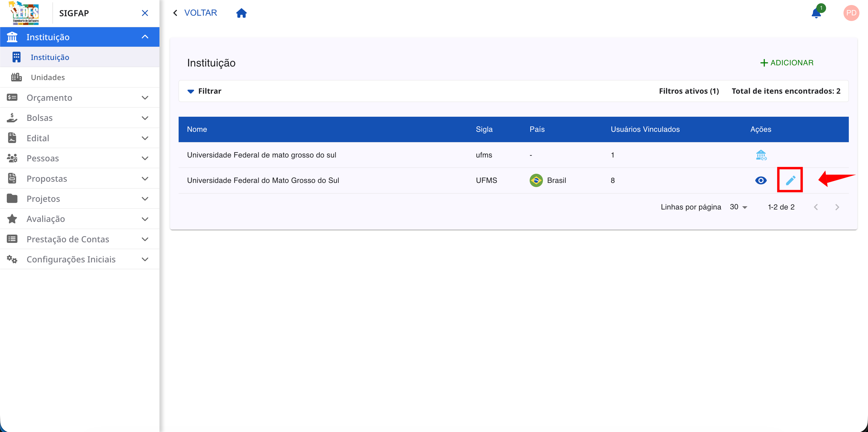
Task: Click the EDES logo
Action: click(x=25, y=13)
